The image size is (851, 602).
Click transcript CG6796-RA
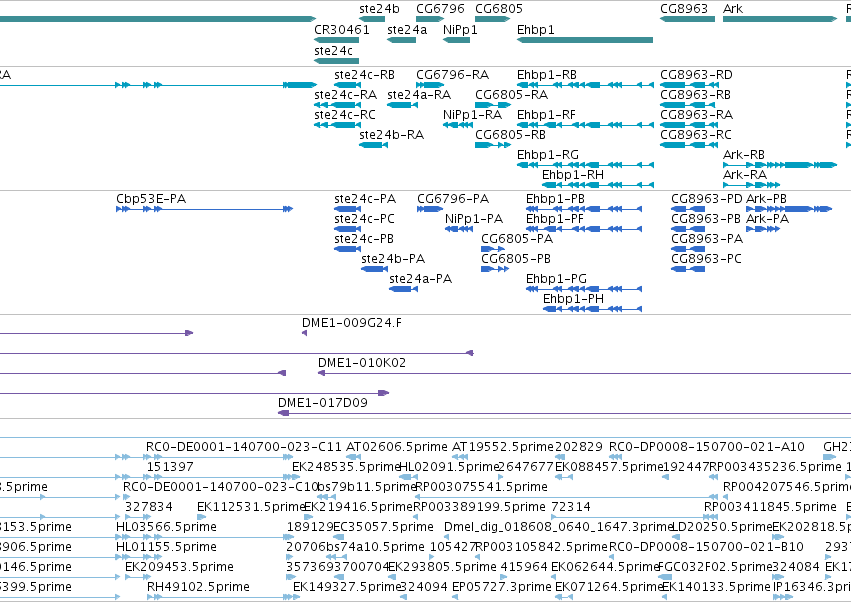[x=430, y=85]
